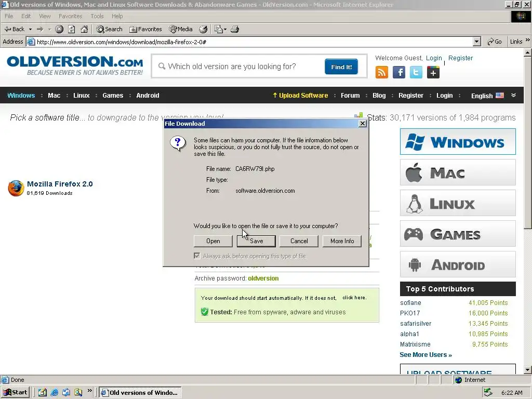Image resolution: width=532 pixels, height=399 pixels.
Task: Open the Back button history dropdown arrow
Action: click(30, 29)
